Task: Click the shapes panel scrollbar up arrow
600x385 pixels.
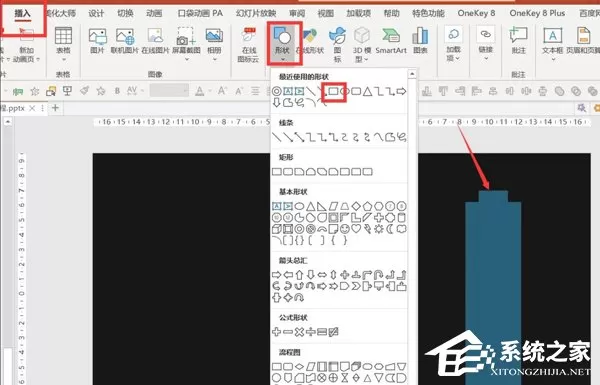Action: click(x=412, y=74)
